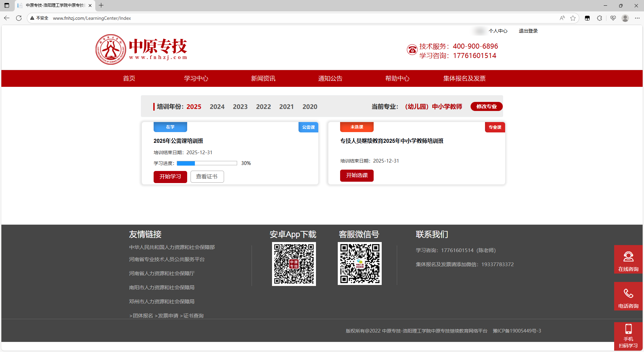Open 手机扫码学习 floating mobile icon
Screen dimensions: 644x352
pyautogui.click(x=628, y=336)
